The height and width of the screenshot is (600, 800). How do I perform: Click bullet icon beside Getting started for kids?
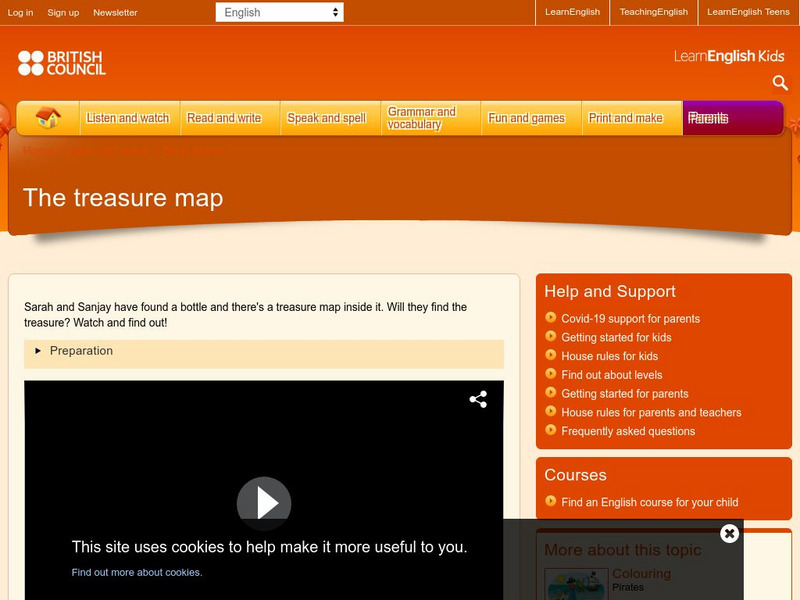[551, 336]
